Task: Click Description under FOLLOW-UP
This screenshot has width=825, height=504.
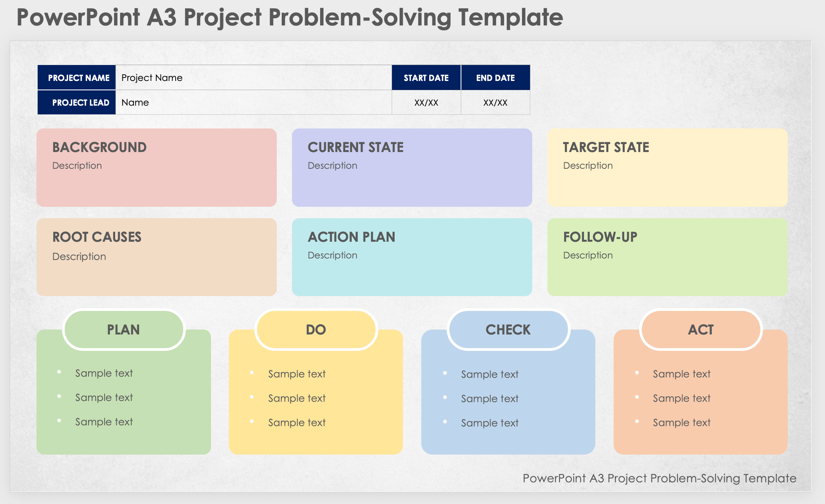Action: (x=588, y=255)
